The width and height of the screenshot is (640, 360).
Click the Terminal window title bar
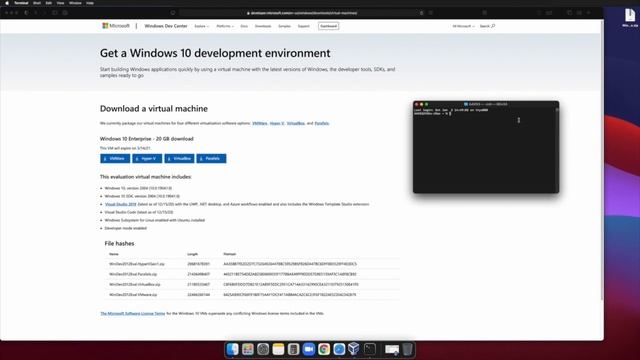pyautogui.click(x=486, y=104)
